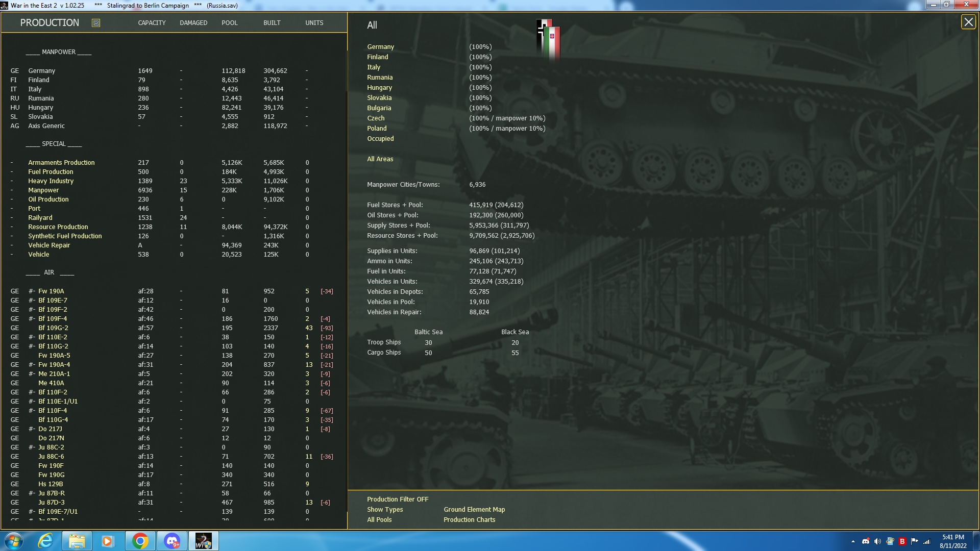Switch to the Ground Element Map view
This screenshot has width=980, height=551.
tap(474, 510)
